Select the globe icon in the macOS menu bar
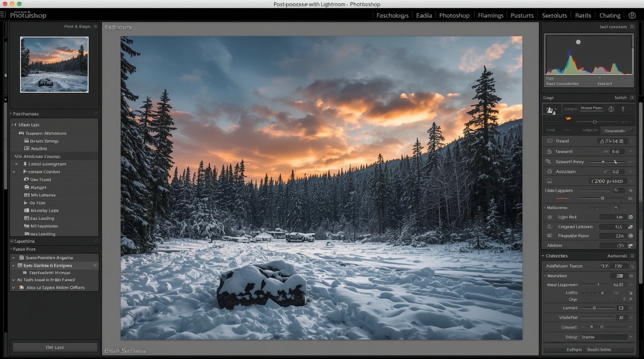Viewport: 644px width, 359px height. click(x=632, y=15)
